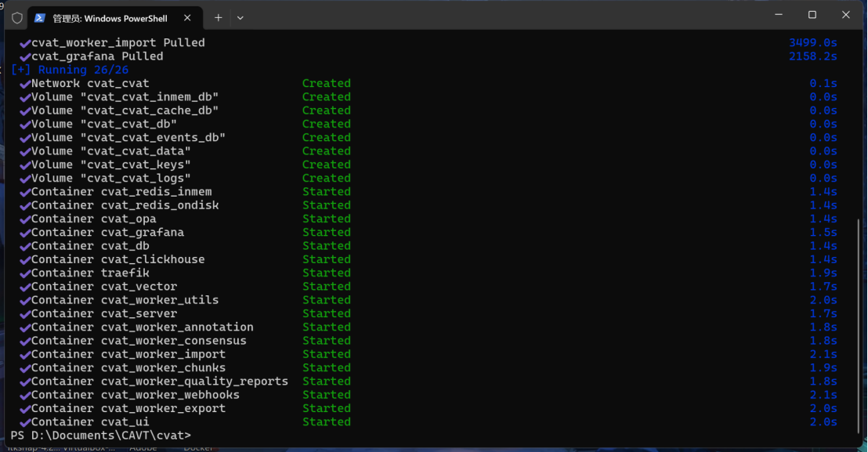Click 'Container cvat_worker_chunks' text
Screen dimensions: 868x452
coord(128,368)
